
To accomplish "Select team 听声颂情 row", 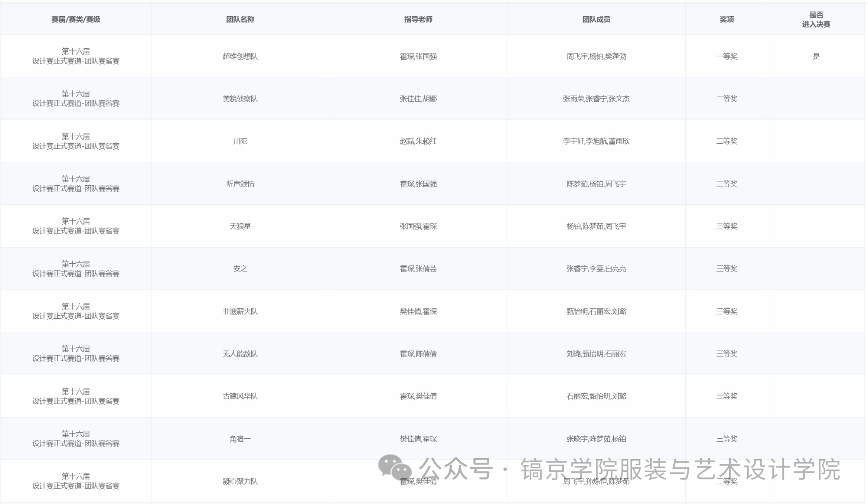I will pos(240,184).
